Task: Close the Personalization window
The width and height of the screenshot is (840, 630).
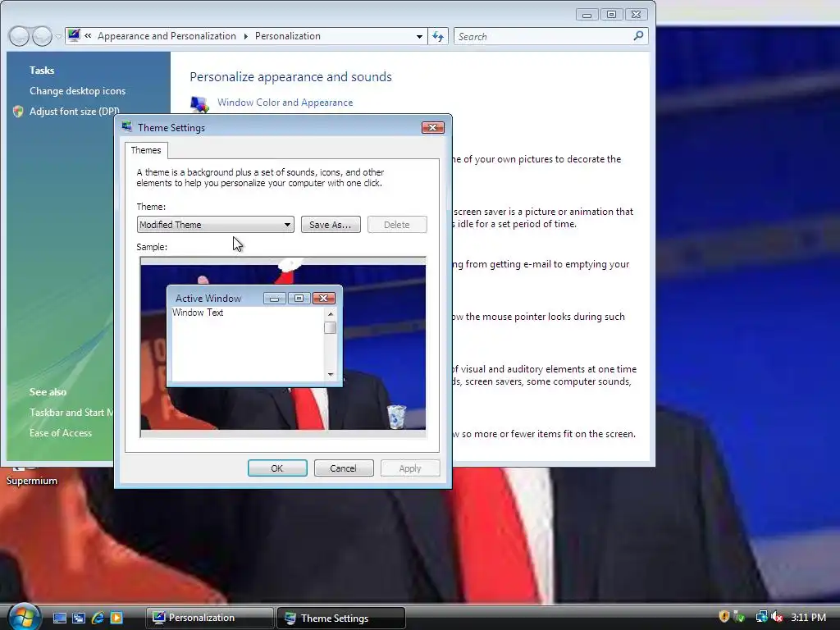Action: click(x=636, y=15)
